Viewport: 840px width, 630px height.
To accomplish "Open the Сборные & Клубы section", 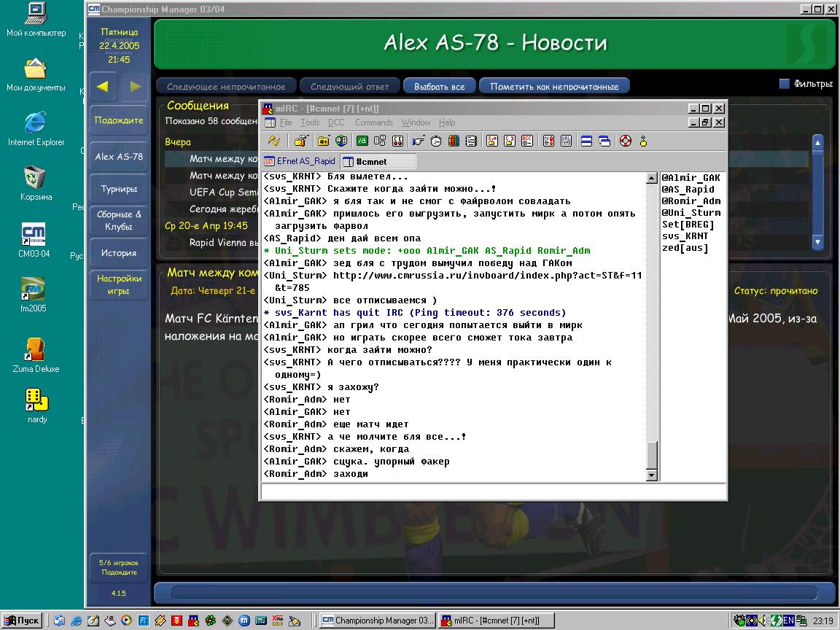I will click(119, 220).
